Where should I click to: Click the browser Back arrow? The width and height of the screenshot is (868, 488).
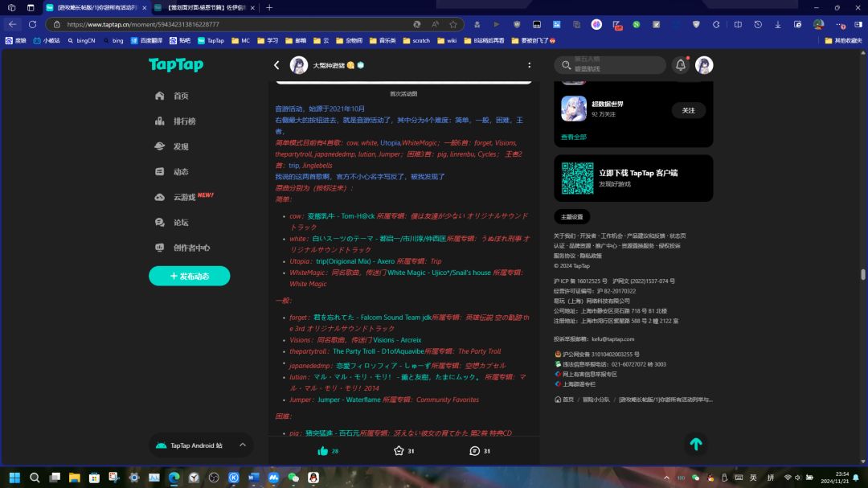12,24
